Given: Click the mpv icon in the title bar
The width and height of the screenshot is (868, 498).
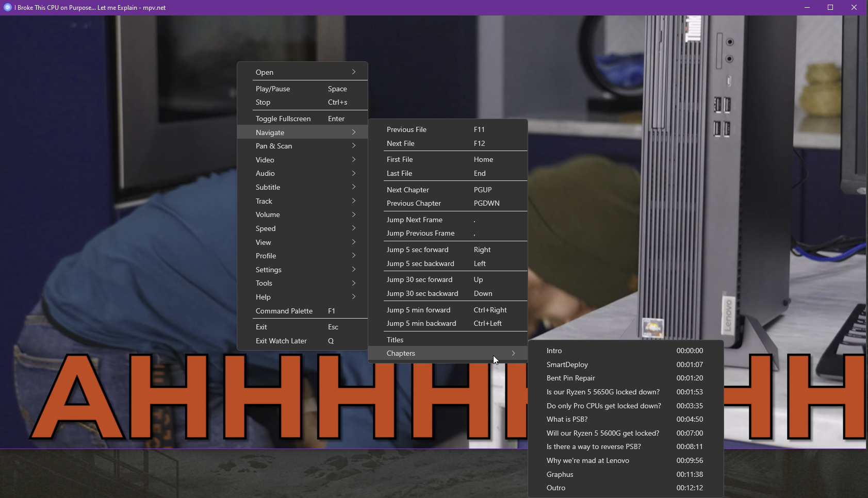Looking at the screenshot, I should point(6,7).
